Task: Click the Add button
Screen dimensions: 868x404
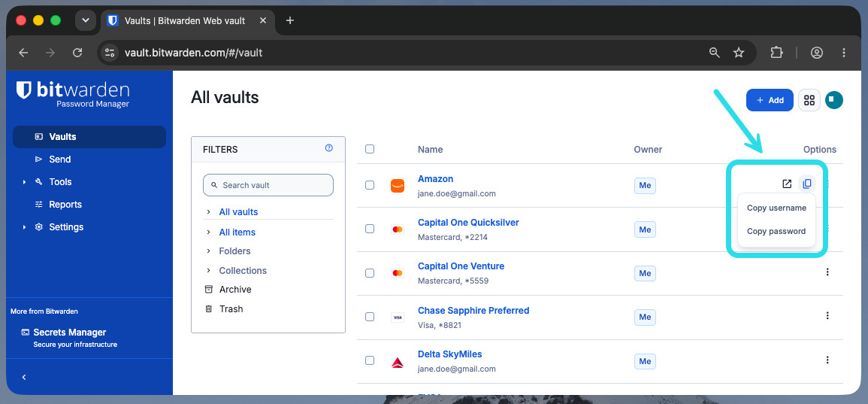Action: (x=770, y=100)
